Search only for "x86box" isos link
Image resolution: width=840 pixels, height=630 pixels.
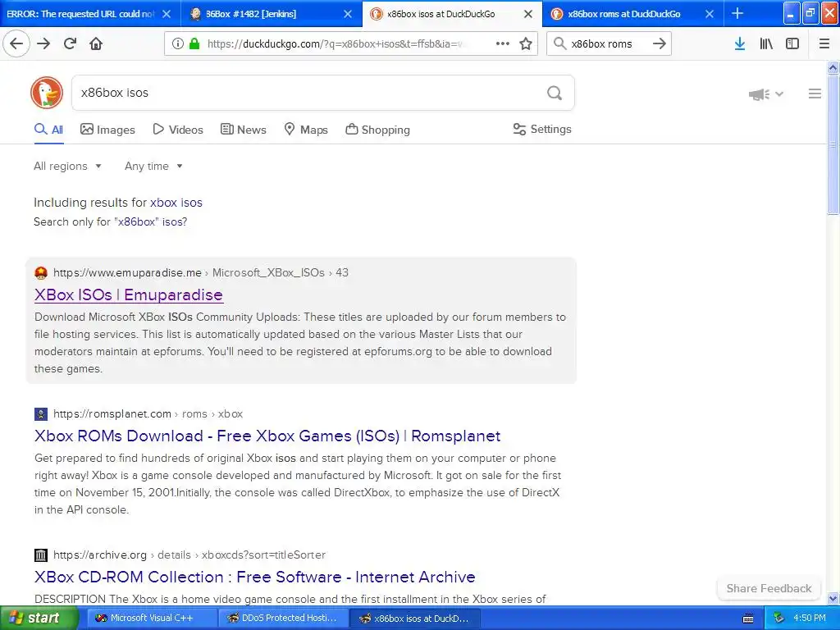pyautogui.click(x=111, y=221)
